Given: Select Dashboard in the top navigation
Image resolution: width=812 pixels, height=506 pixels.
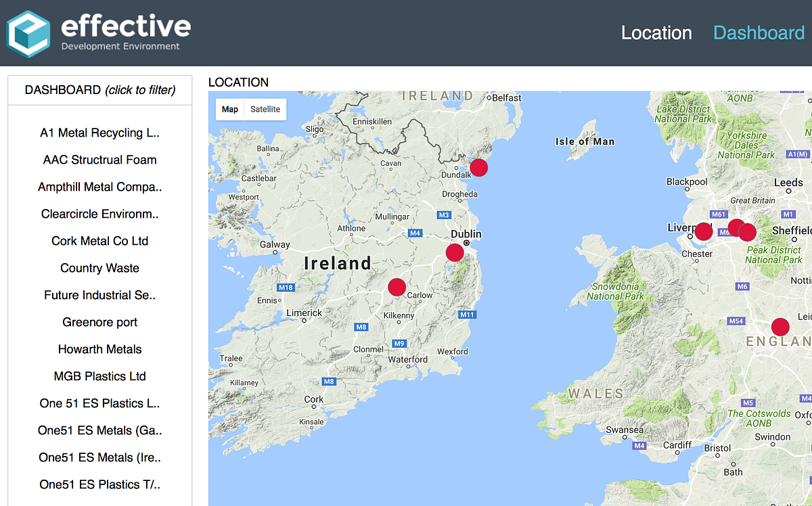Looking at the screenshot, I should [759, 32].
